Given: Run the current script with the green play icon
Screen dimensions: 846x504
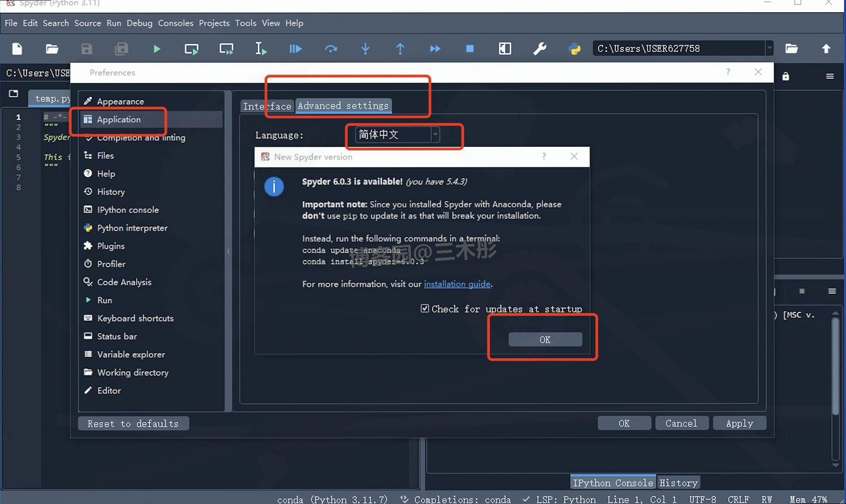Looking at the screenshot, I should (x=156, y=48).
